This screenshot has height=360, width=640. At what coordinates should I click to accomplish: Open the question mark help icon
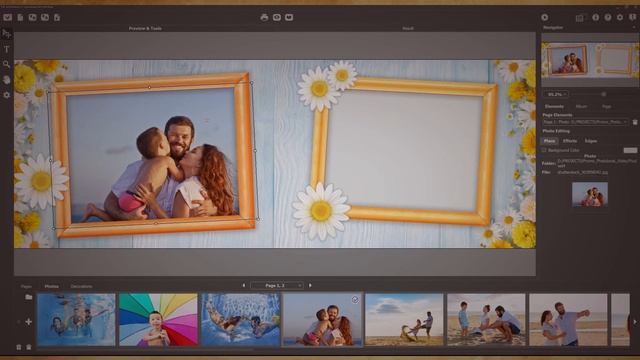coord(608,17)
